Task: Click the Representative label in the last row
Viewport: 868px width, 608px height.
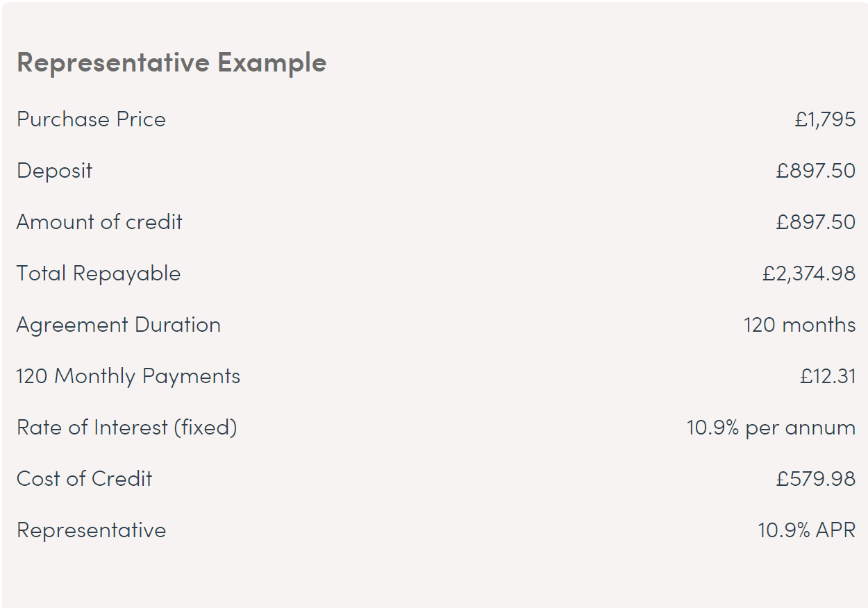Action: point(92,530)
